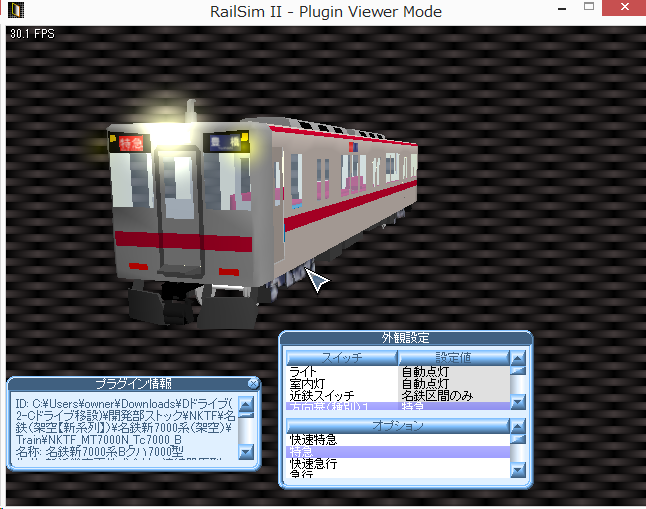Image resolution: width=646 pixels, height=509 pixels.
Task: Click the オプション header
Action: [x=398, y=425]
